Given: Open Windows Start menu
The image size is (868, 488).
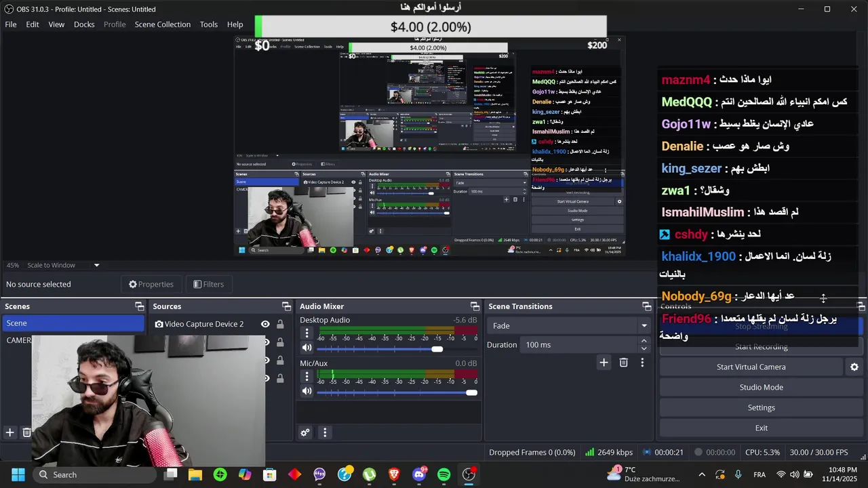Looking at the screenshot, I should 18,474.
